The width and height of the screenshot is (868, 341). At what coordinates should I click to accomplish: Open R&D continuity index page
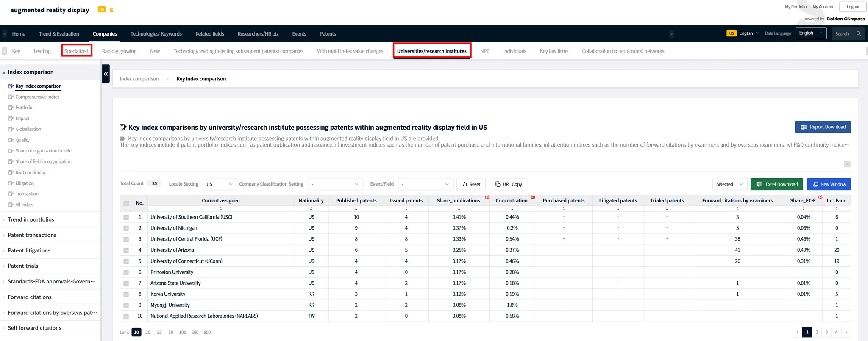click(30, 172)
